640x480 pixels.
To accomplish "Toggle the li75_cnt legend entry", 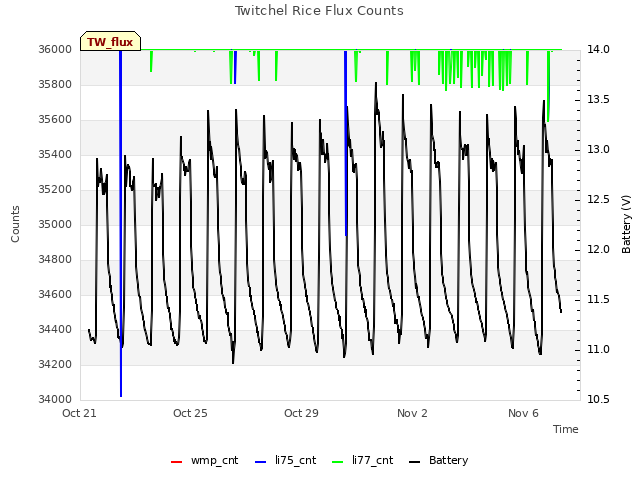I will point(285,460).
